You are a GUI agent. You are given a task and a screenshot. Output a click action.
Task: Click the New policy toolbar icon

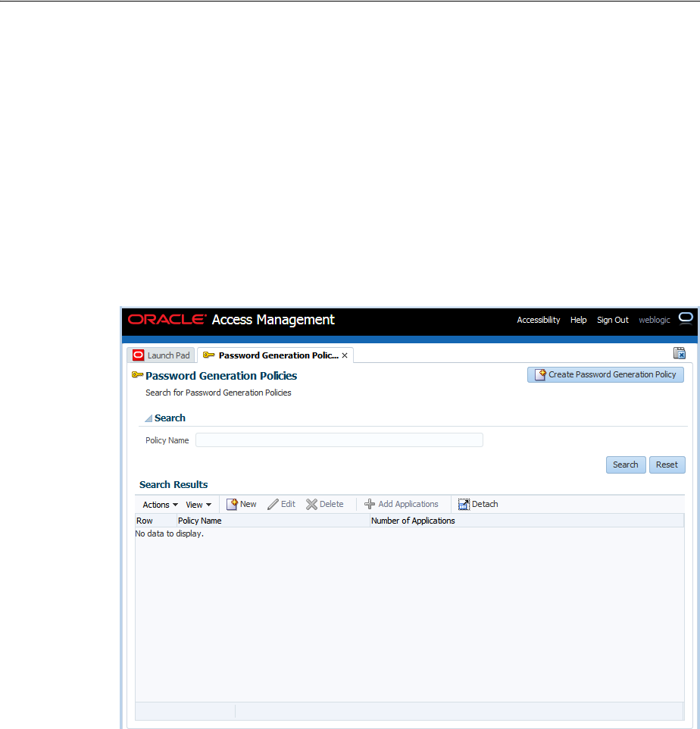point(241,505)
